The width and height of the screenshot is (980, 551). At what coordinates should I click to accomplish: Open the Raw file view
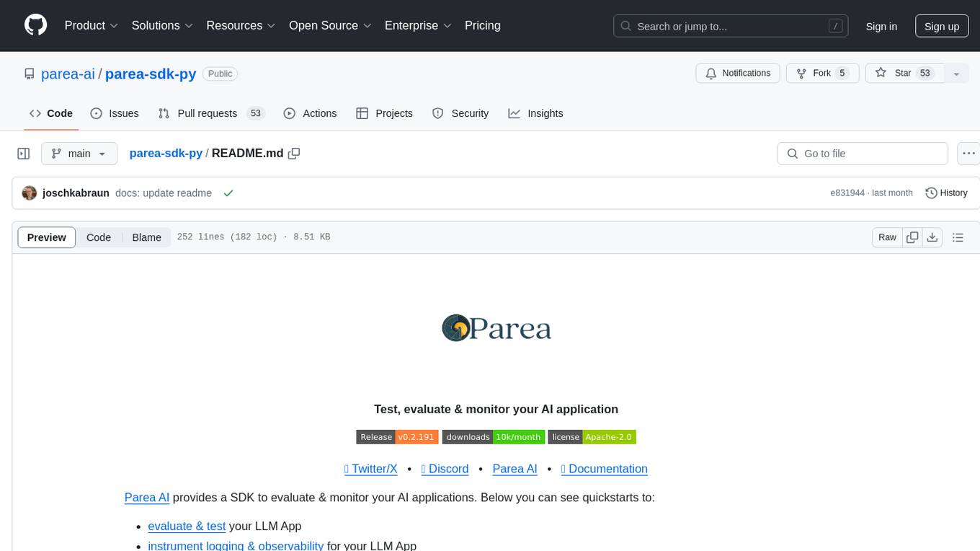pyautogui.click(x=887, y=237)
